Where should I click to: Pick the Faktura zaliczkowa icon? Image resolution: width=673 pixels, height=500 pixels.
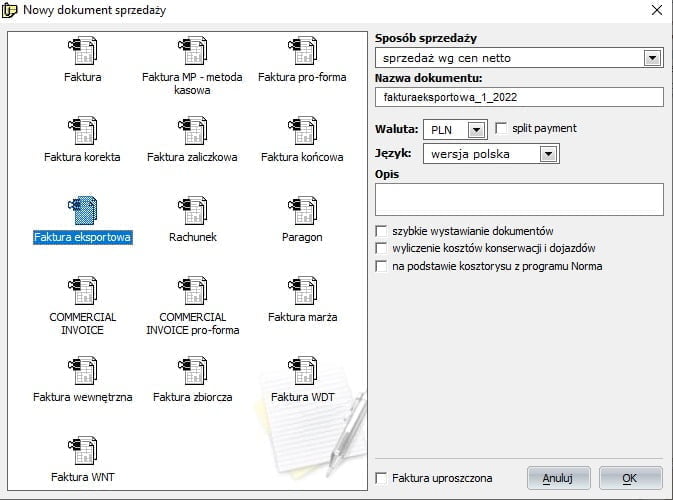pyautogui.click(x=192, y=130)
